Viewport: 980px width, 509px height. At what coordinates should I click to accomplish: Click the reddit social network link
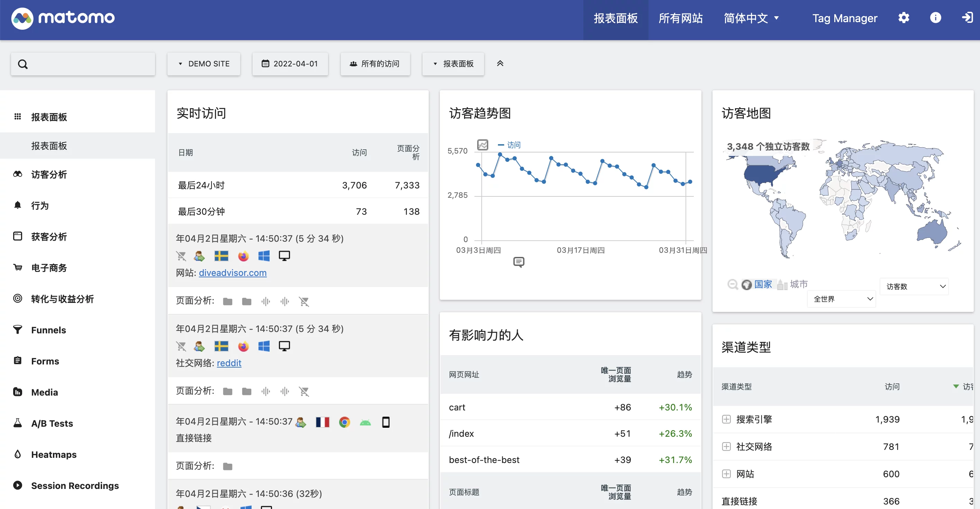pyautogui.click(x=229, y=363)
